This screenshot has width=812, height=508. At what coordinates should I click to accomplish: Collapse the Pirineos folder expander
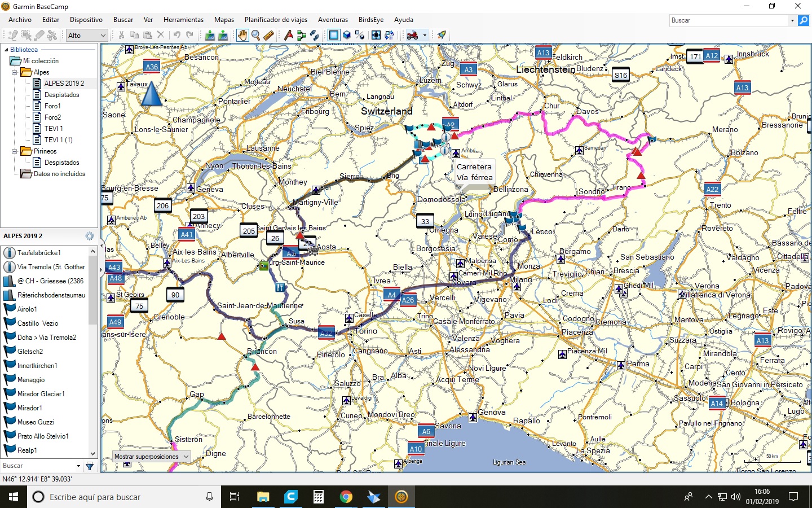pos(14,151)
